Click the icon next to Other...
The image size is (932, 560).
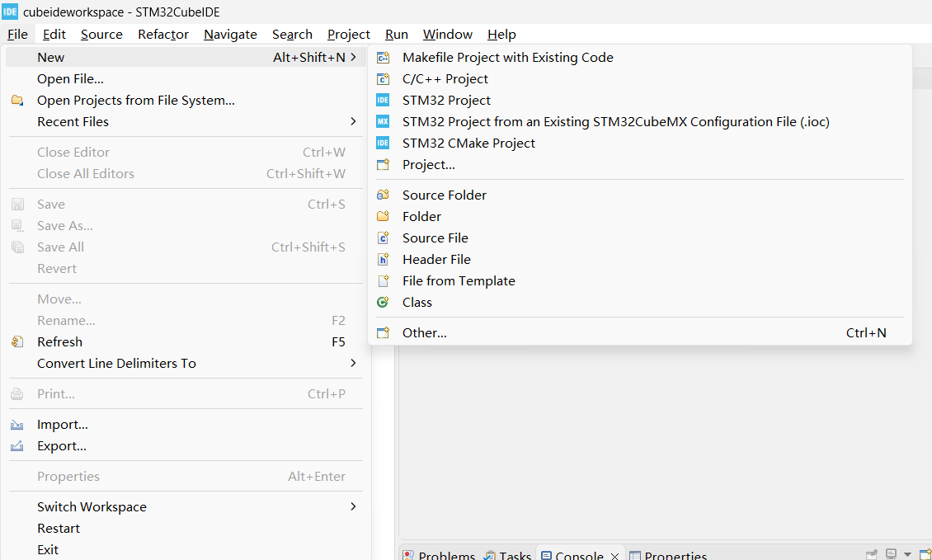click(383, 333)
